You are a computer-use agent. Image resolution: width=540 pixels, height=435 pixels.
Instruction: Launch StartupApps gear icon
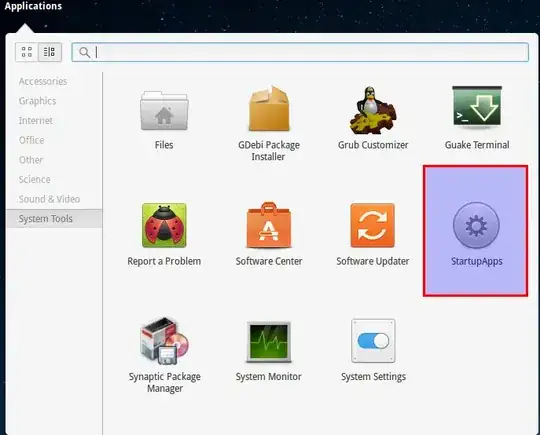[x=476, y=225]
